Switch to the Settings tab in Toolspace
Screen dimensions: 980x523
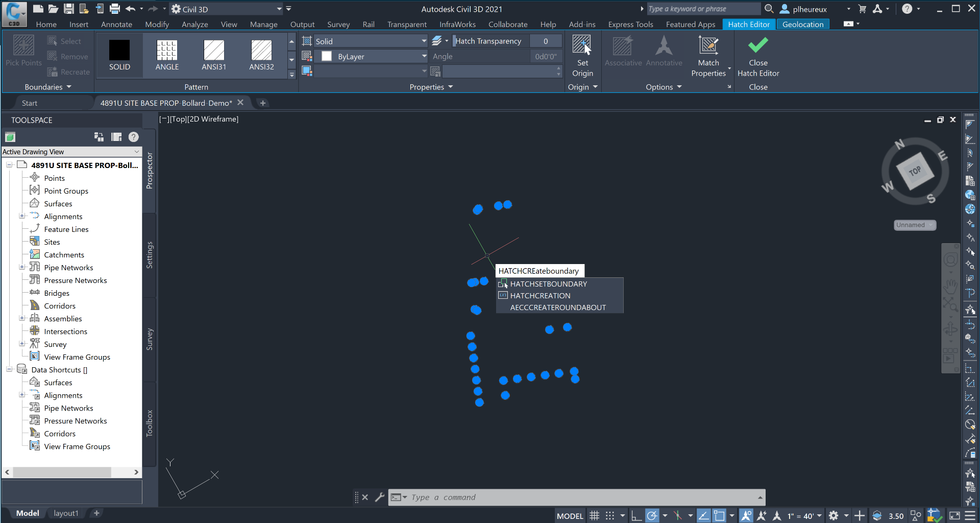(x=150, y=255)
